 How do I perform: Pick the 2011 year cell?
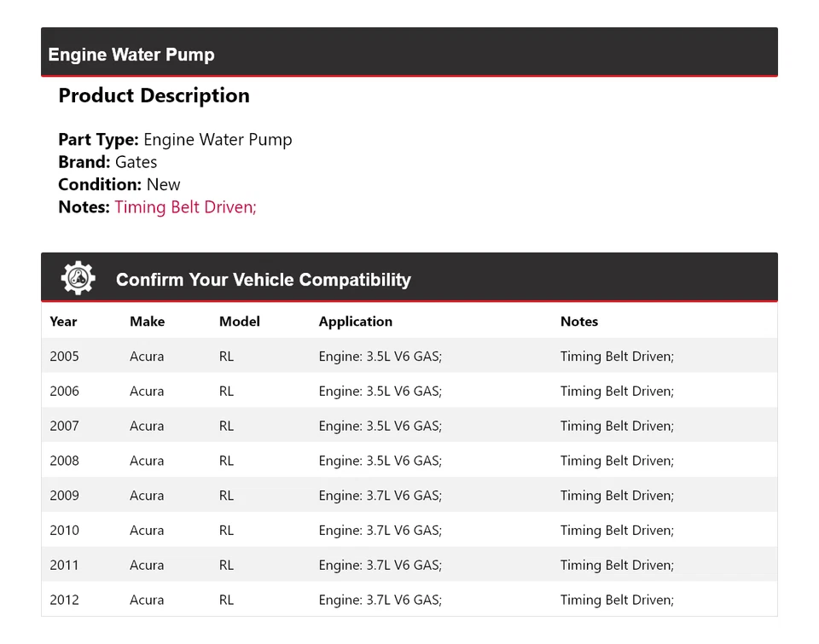(64, 565)
